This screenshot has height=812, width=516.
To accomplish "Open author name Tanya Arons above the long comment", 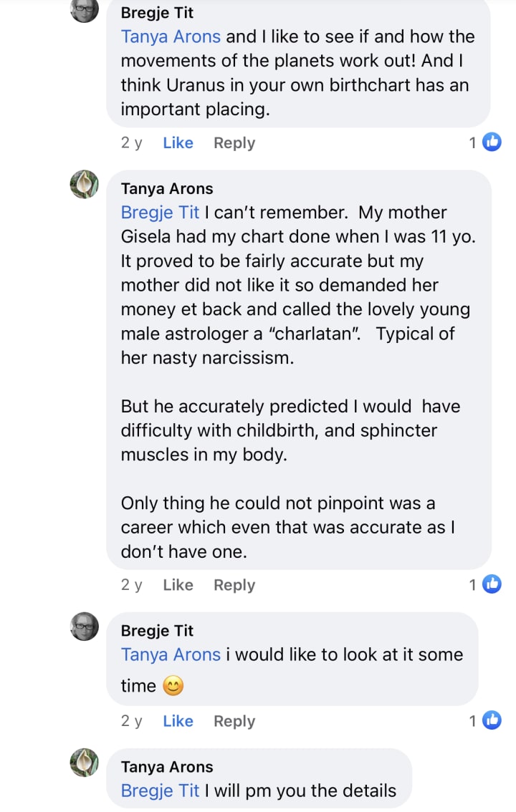I will 167,189.
